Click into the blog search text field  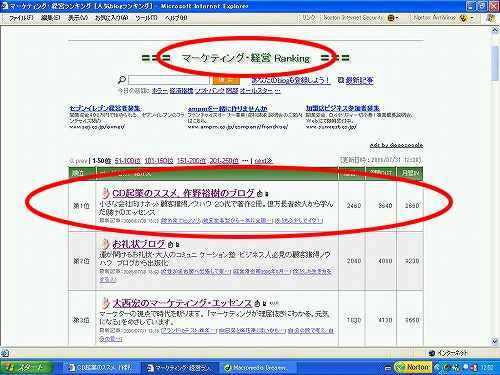pos(169,80)
